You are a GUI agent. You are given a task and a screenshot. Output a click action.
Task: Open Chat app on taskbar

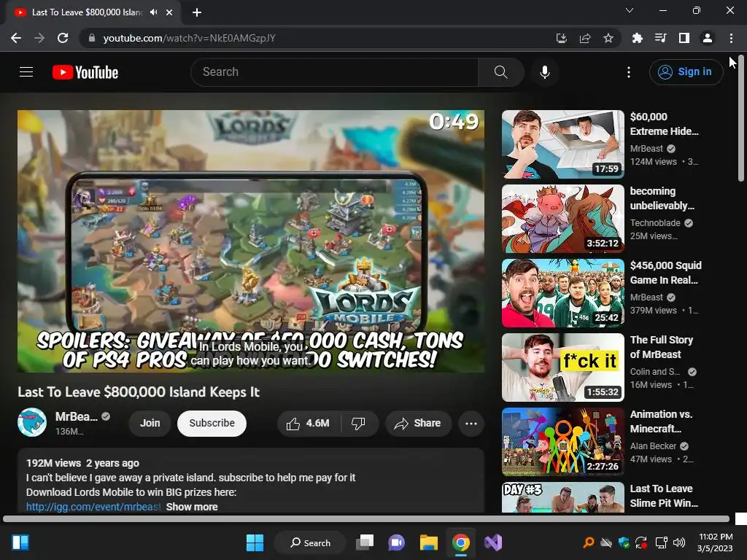396,542
